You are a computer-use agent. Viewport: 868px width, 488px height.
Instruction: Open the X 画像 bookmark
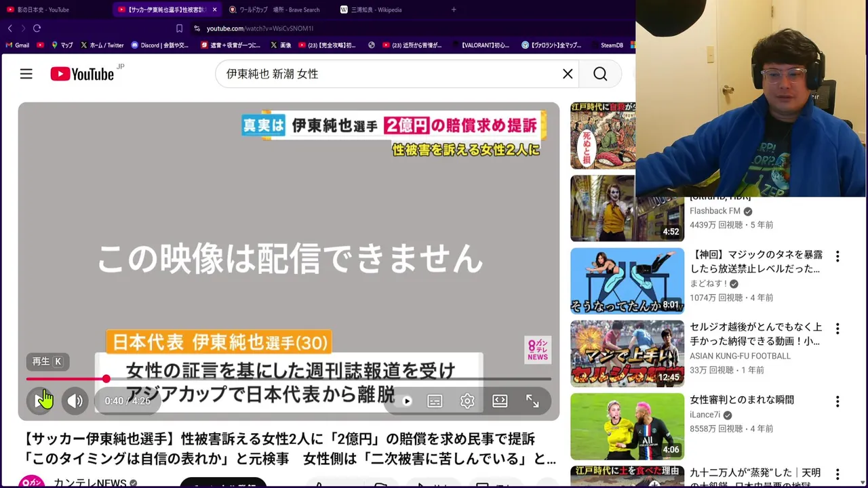pyautogui.click(x=281, y=45)
